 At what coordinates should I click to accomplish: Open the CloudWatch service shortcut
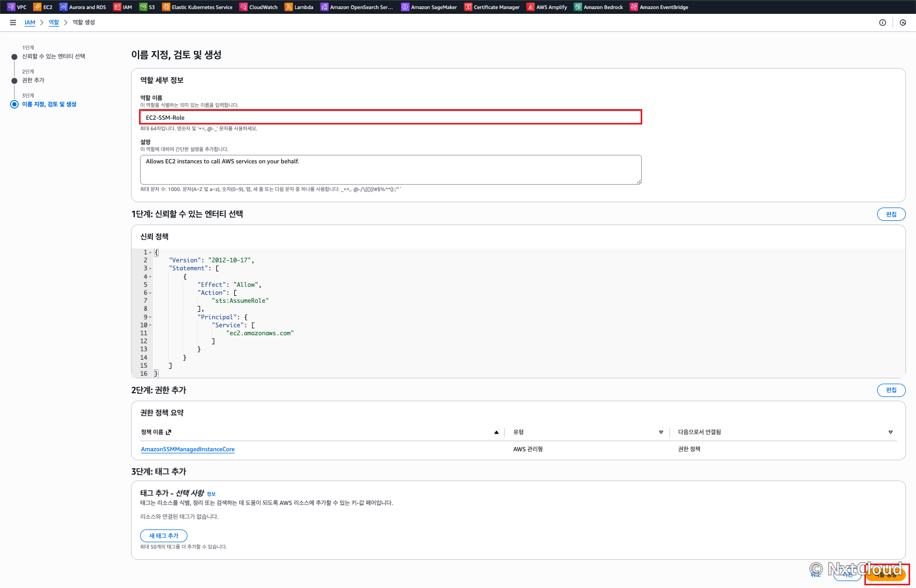259,7
